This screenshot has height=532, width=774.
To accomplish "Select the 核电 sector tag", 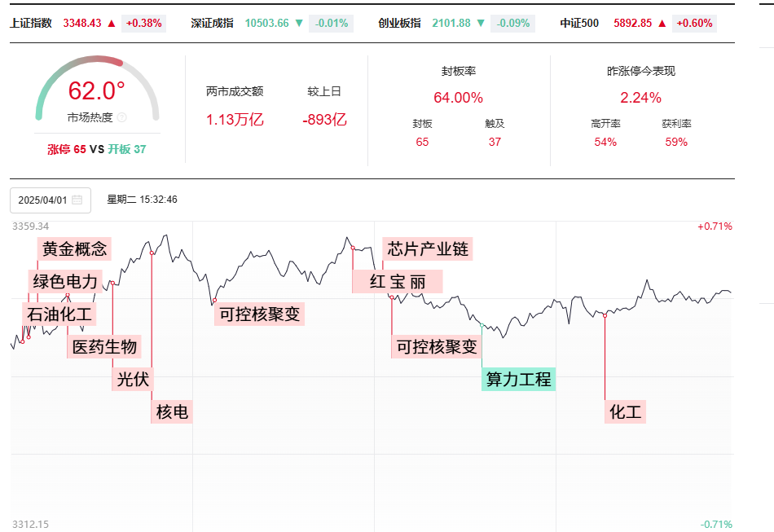I will 172,411.
